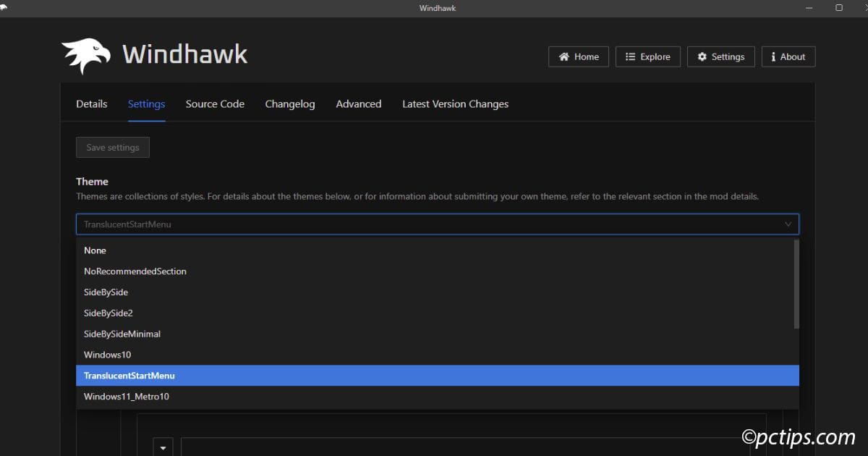Click the list icon in Explore button

630,56
